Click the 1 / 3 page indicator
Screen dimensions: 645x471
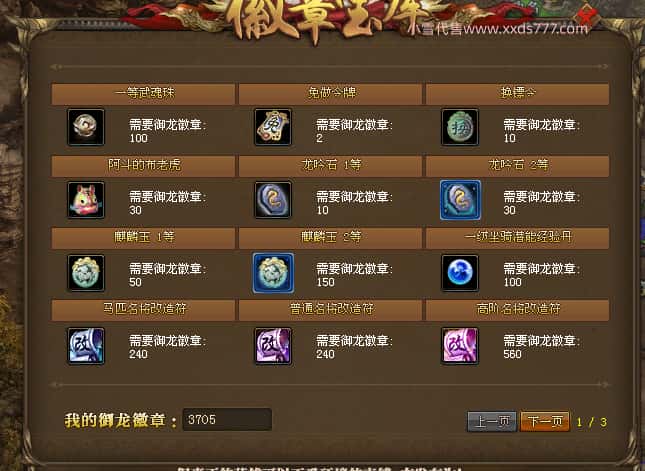(x=592, y=422)
